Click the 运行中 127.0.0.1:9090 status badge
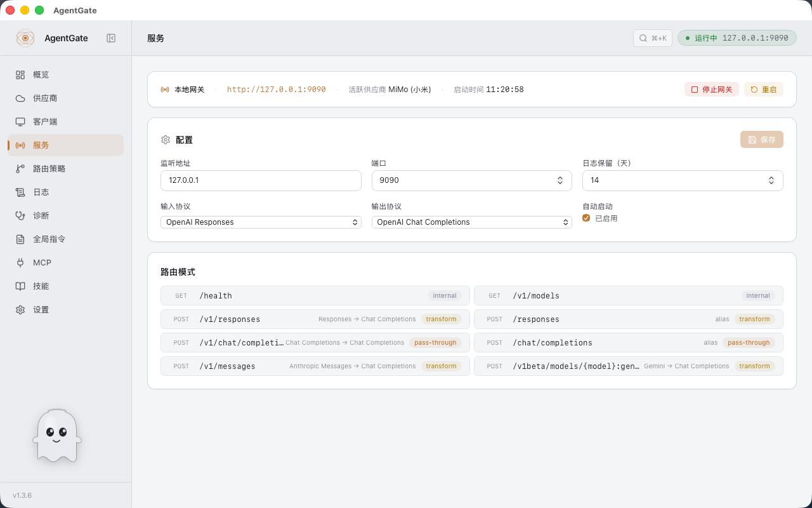The width and height of the screenshot is (812, 508). pos(737,38)
